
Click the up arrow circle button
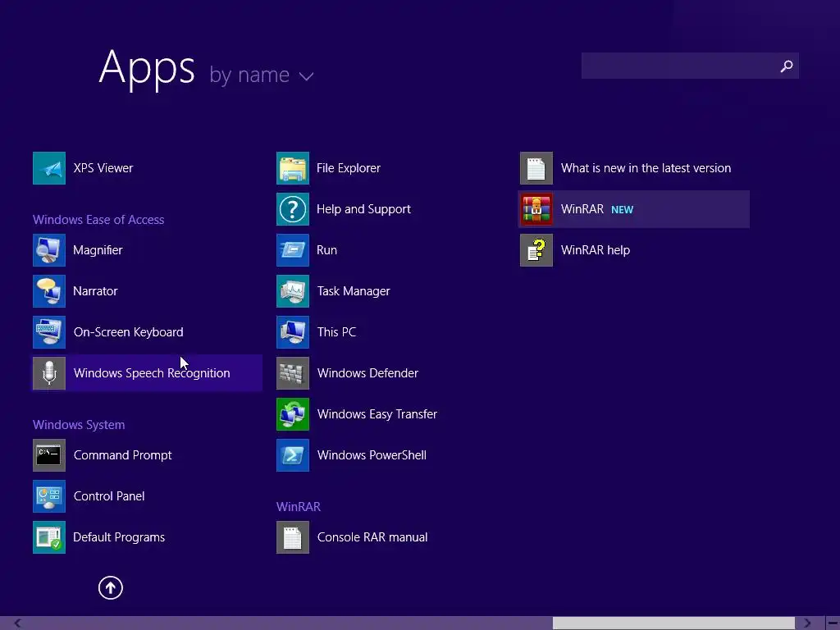pos(111,587)
